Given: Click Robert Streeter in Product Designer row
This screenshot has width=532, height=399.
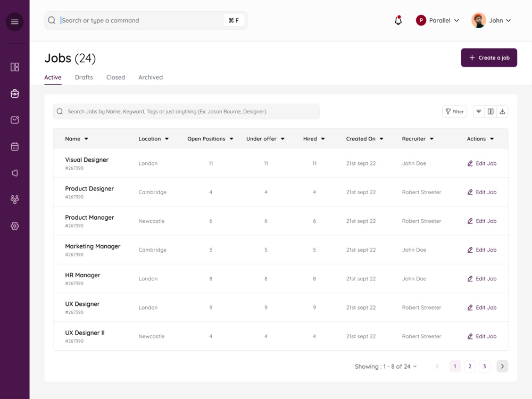Looking at the screenshot, I should coord(421,192).
